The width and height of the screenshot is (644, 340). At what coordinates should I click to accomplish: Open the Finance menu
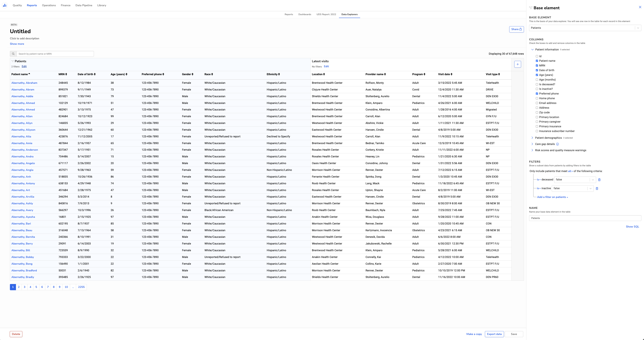(66, 5)
